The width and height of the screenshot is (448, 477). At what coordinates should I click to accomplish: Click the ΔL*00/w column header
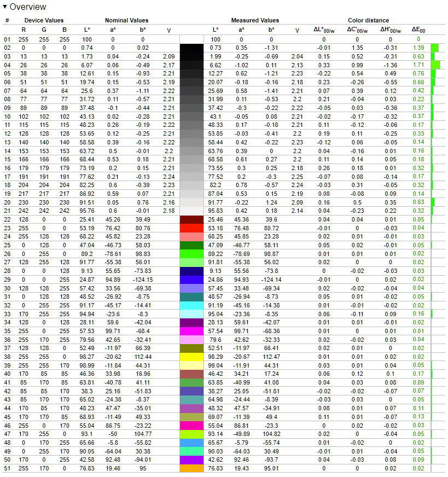click(324, 30)
